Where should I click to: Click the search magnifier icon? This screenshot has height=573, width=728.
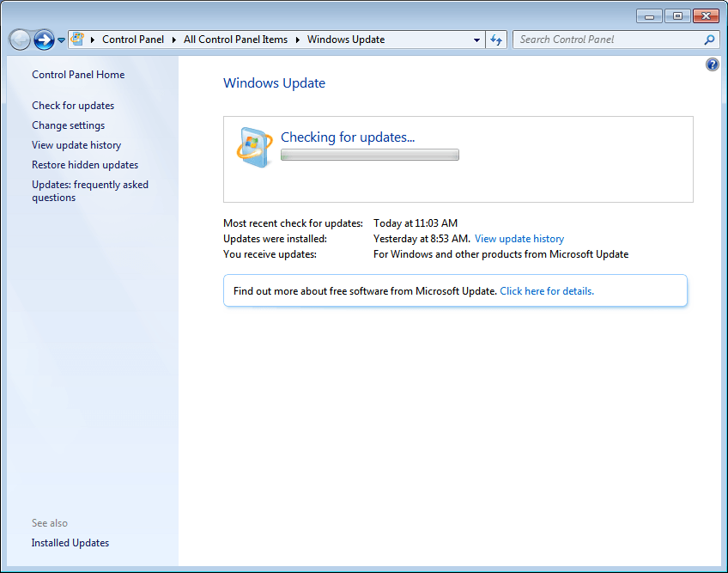(709, 40)
